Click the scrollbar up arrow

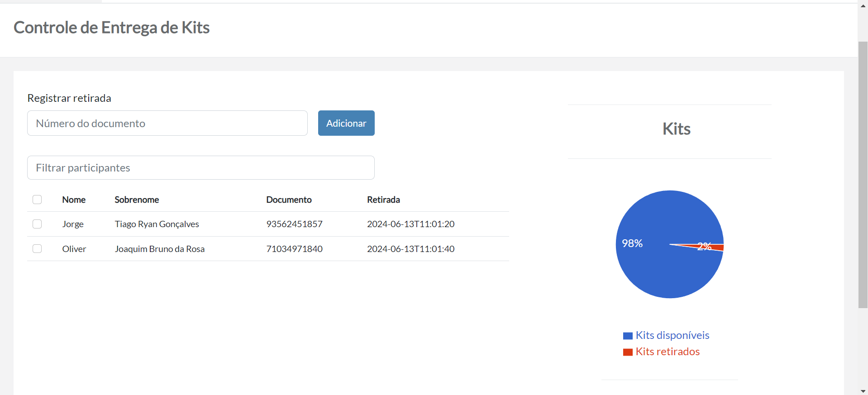click(863, 5)
